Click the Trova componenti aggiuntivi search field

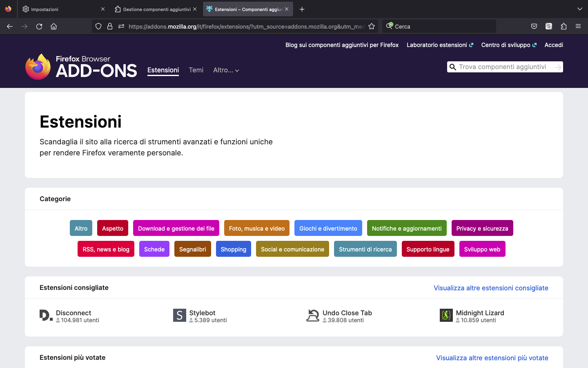(504, 67)
